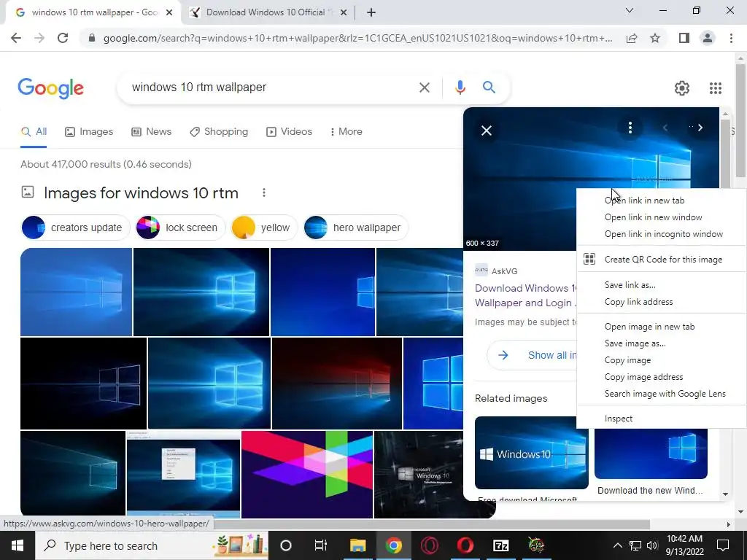This screenshot has width=747, height=560.
Task: Go to next image in preview
Action: pyautogui.click(x=700, y=128)
